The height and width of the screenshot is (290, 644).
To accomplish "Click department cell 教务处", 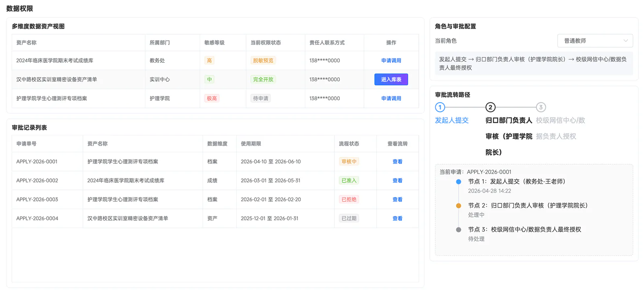I will [x=157, y=60].
